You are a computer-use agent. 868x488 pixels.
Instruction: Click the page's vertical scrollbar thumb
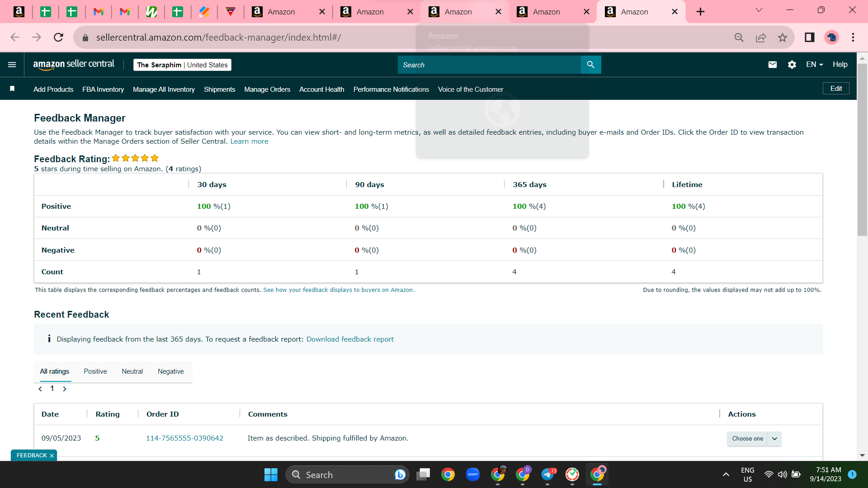pyautogui.click(x=862, y=150)
